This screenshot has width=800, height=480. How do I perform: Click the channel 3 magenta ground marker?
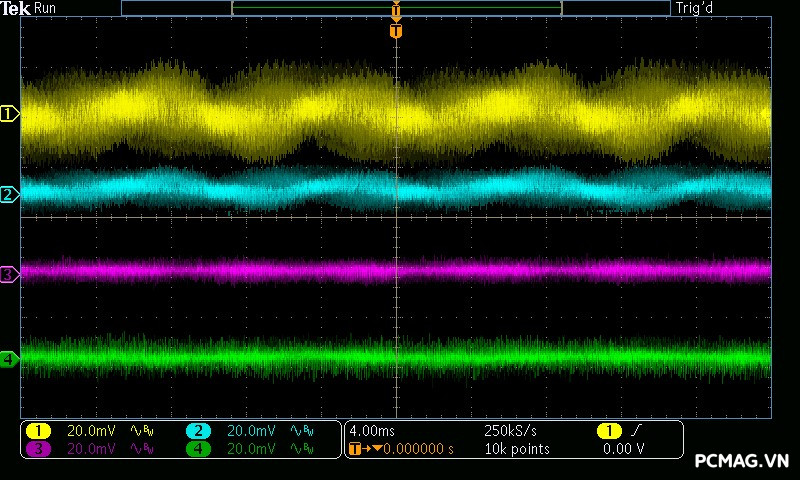point(10,273)
